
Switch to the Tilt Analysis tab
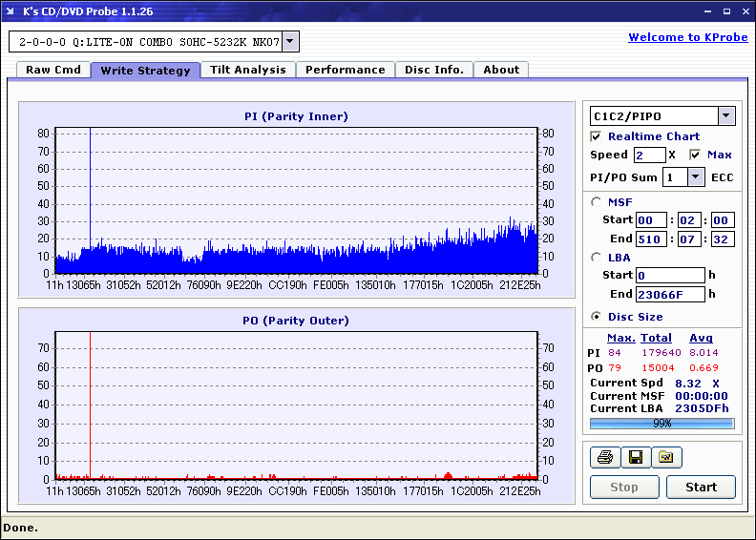[247, 70]
